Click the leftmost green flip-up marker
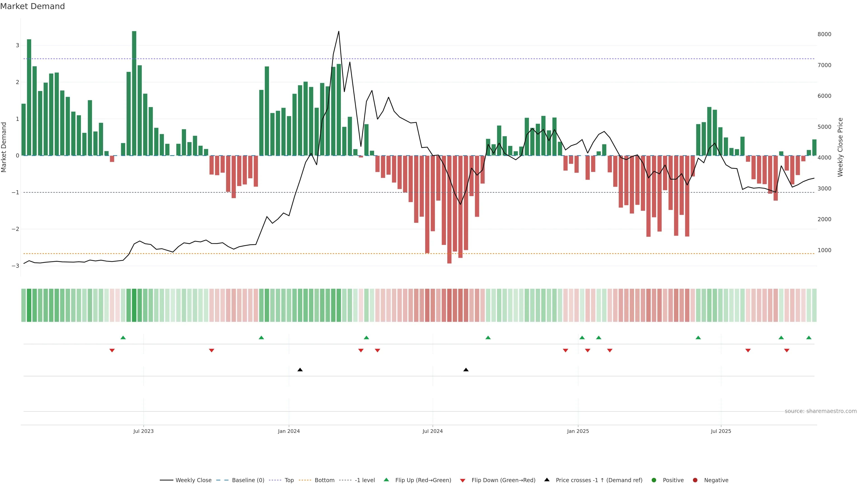The height and width of the screenshot is (488, 868). 123,338
